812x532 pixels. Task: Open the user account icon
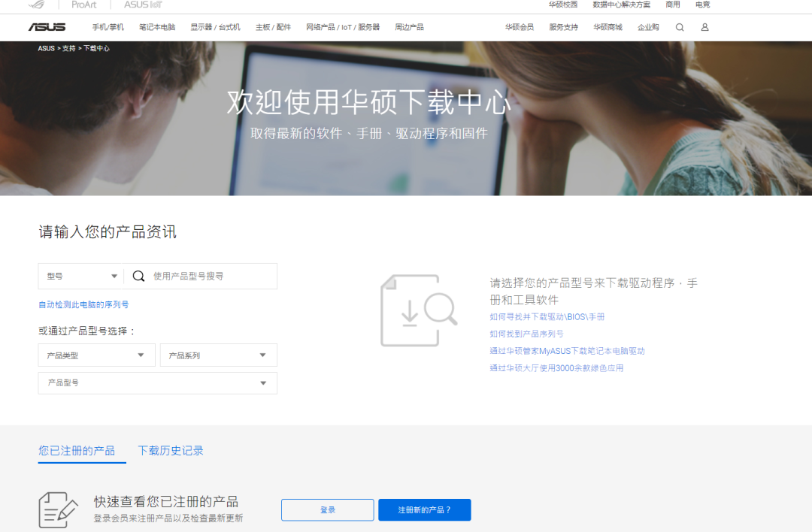(704, 28)
